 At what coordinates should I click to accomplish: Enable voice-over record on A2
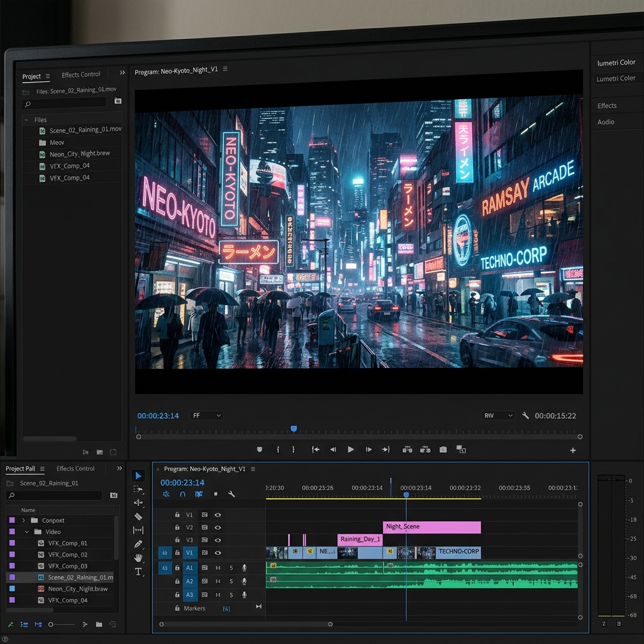244,582
